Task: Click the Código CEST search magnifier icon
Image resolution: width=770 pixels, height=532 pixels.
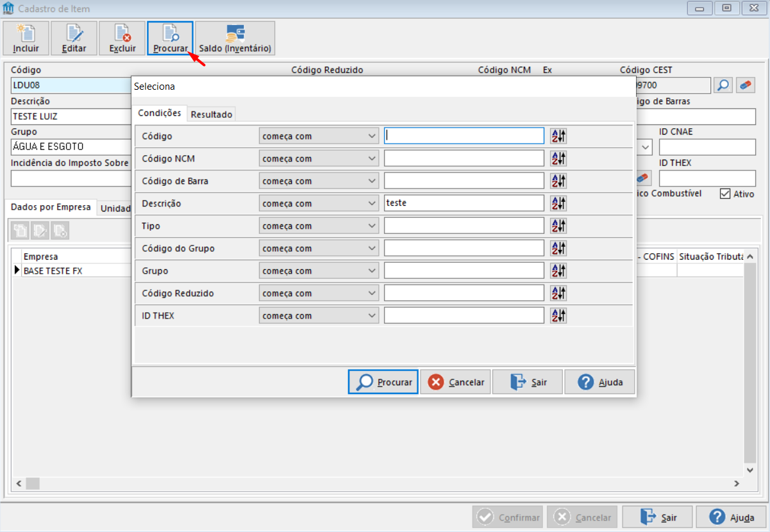Action: pyautogui.click(x=723, y=85)
